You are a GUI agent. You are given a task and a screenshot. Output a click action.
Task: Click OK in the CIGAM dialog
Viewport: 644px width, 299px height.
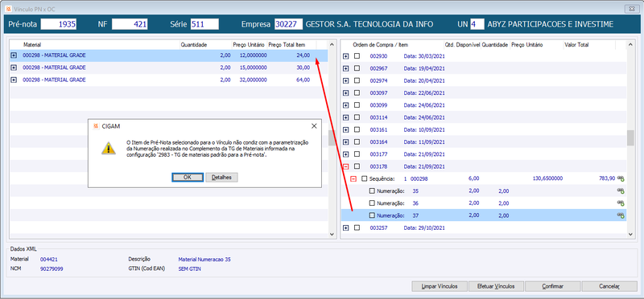pos(188,177)
